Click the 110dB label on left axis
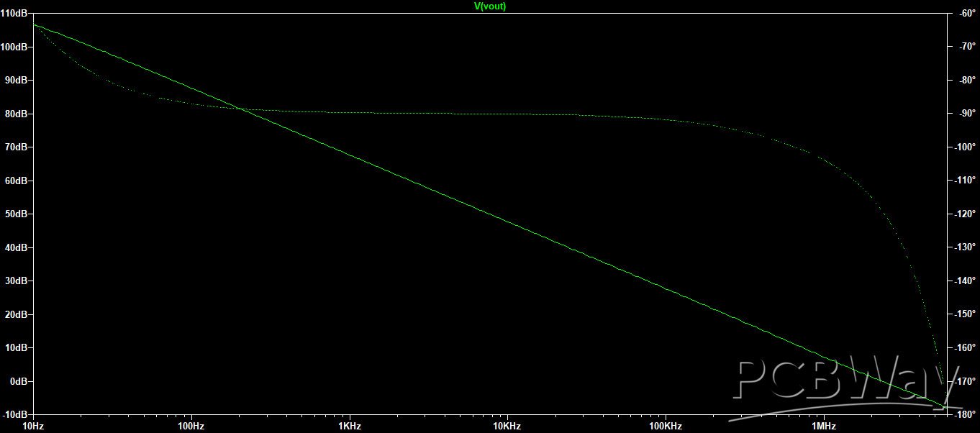 [x=14, y=14]
